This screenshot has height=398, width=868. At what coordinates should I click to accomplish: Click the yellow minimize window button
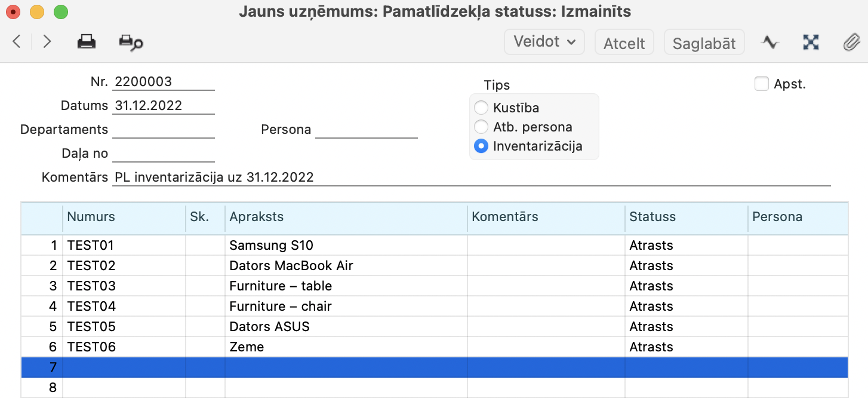click(x=37, y=11)
